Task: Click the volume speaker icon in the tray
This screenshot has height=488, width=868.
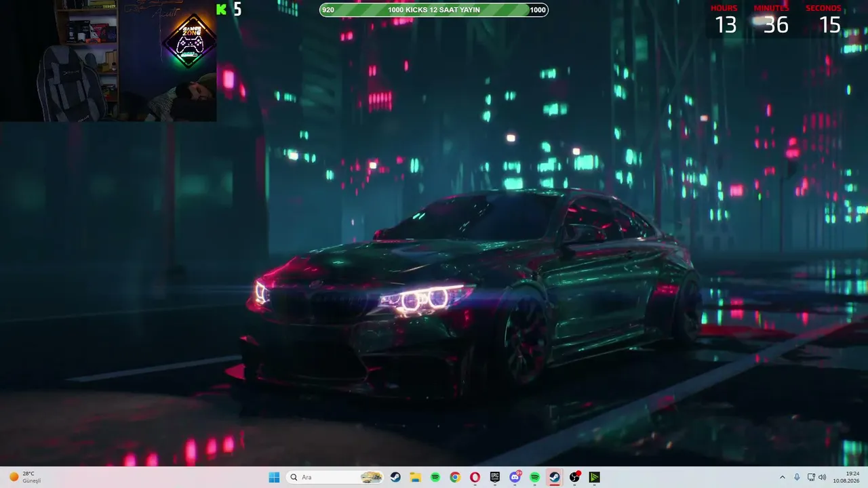Action: click(823, 477)
